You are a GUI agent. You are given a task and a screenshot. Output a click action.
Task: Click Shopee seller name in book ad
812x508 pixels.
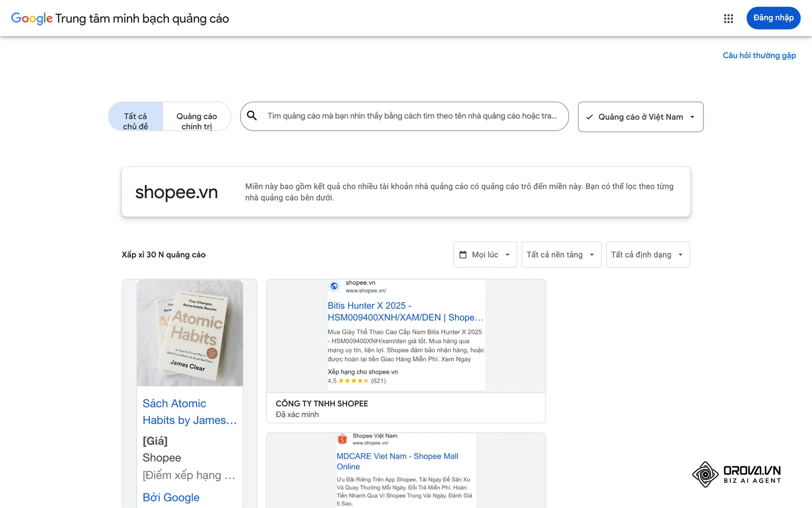pos(161,458)
